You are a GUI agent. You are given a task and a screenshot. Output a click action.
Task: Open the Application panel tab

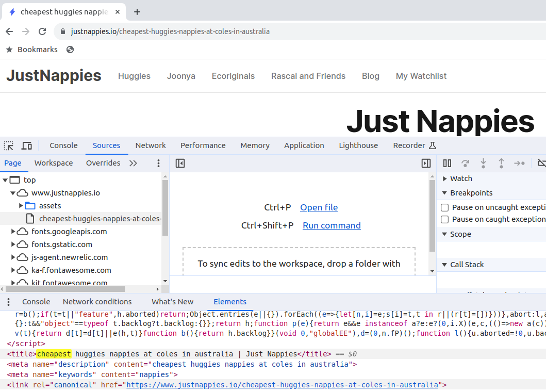tap(304, 145)
